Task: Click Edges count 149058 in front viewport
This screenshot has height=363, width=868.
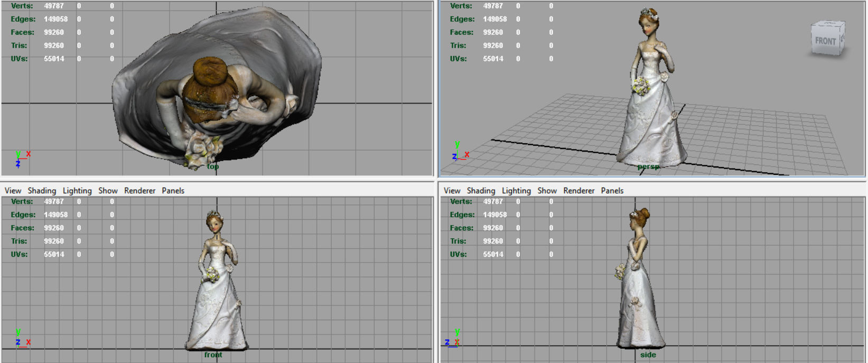Action: tap(55, 215)
